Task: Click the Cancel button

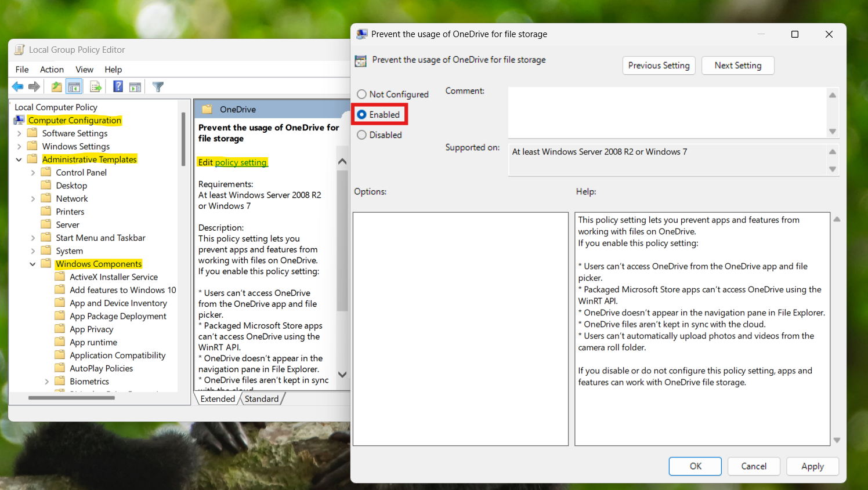Action: [754, 466]
